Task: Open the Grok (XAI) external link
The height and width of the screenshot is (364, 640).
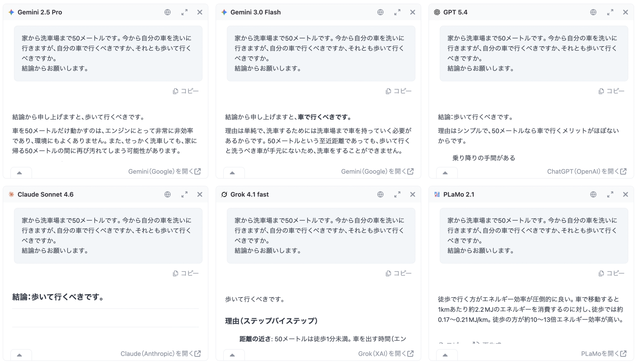Action: click(x=385, y=354)
